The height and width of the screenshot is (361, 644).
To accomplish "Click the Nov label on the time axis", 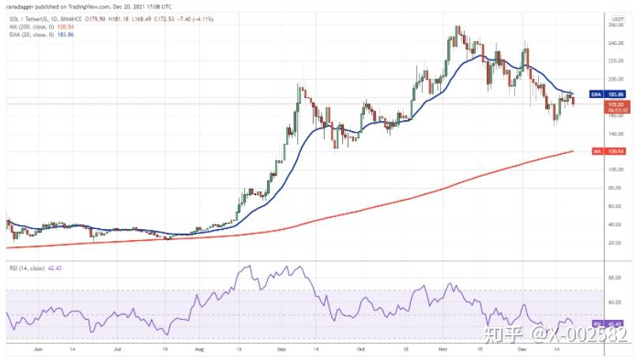I will 443,349.
